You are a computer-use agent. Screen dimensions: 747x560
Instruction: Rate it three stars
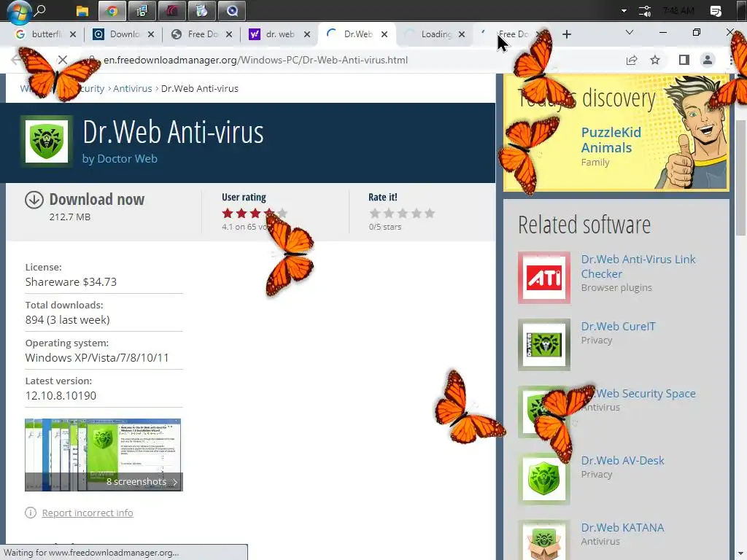(403, 214)
